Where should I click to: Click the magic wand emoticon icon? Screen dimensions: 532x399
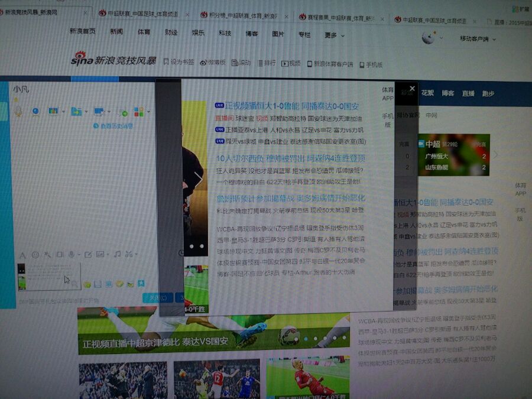[x=47, y=254]
